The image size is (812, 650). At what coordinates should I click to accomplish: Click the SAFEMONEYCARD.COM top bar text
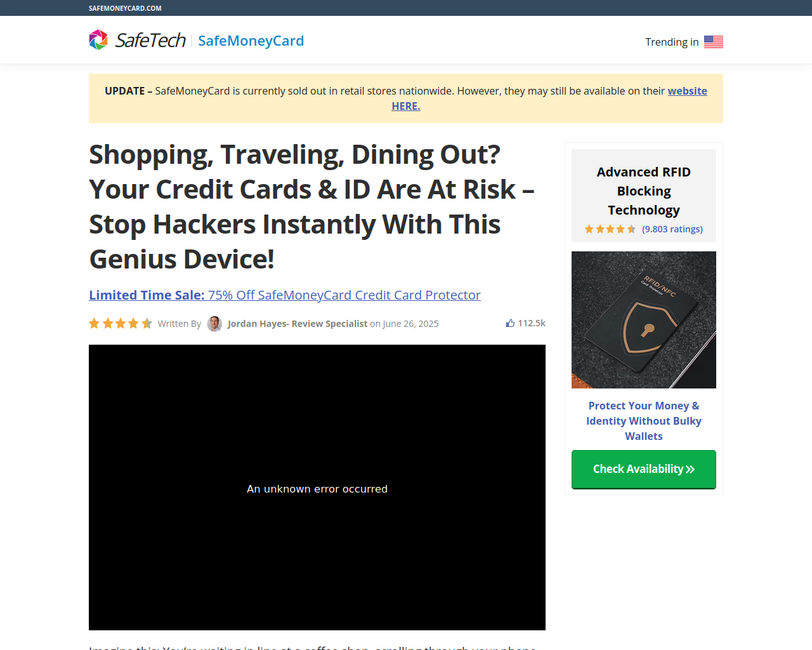[x=125, y=8]
